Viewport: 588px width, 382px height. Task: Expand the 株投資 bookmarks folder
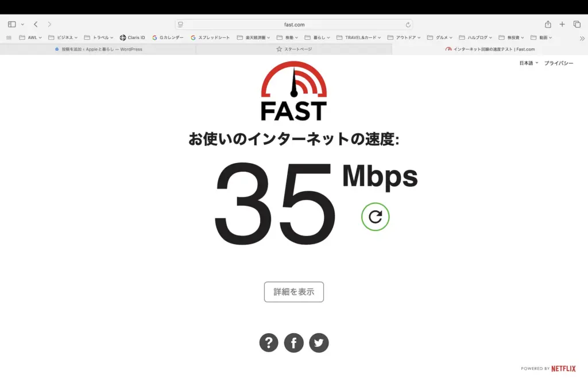click(x=511, y=37)
